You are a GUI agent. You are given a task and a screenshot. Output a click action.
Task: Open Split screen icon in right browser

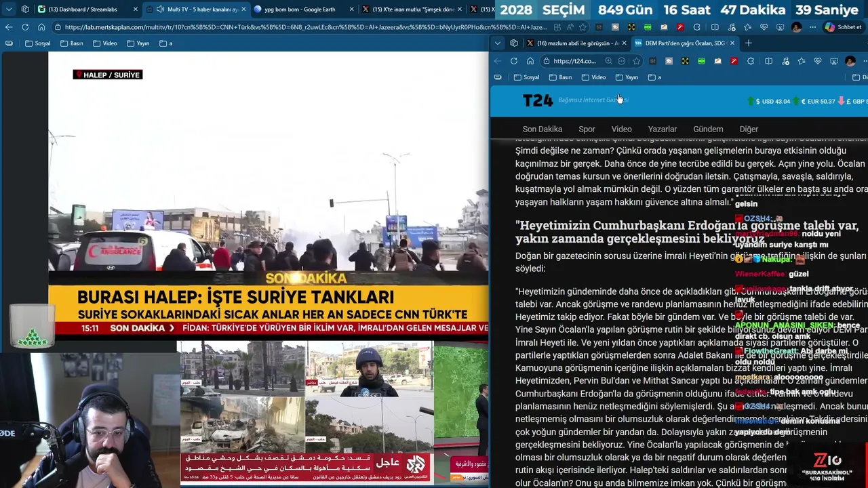click(x=768, y=61)
